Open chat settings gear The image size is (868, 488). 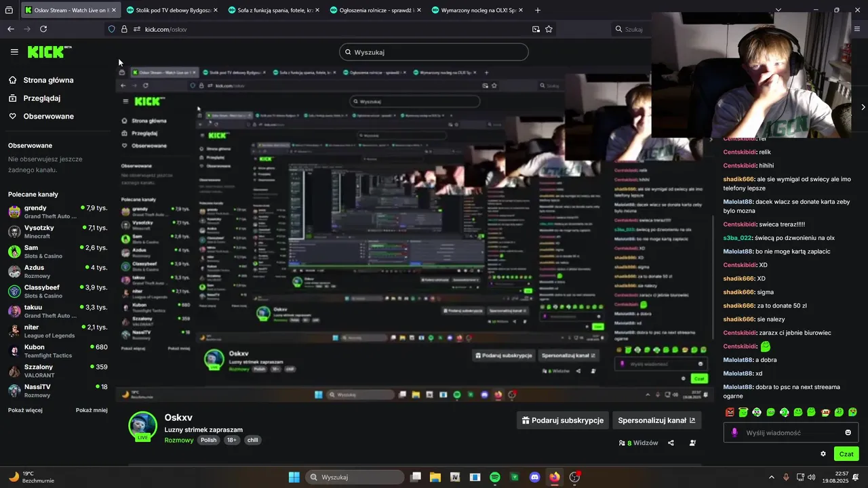[823, 454]
